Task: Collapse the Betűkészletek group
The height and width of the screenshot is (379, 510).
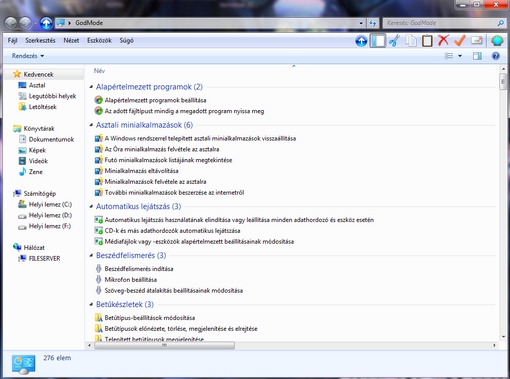Action: pyautogui.click(x=91, y=304)
